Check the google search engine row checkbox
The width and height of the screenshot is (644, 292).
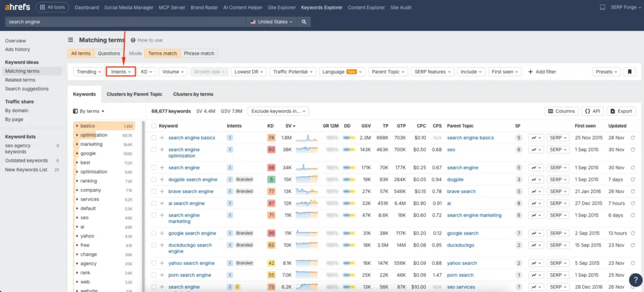(x=153, y=233)
